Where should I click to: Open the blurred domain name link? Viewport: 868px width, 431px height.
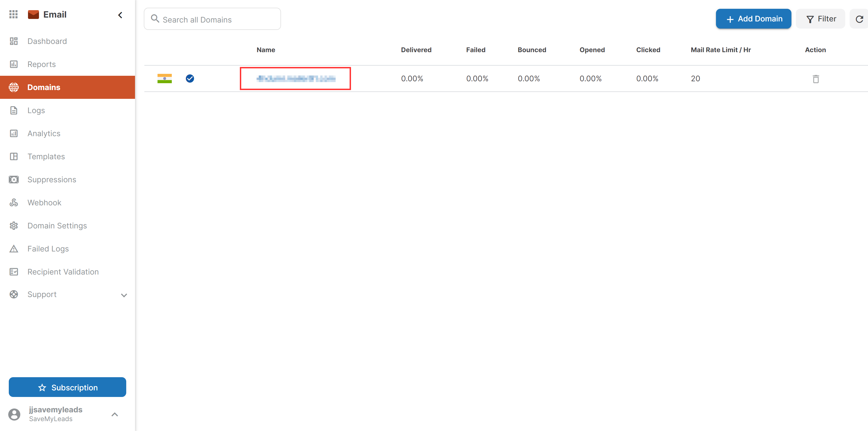click(x=296, y=79)
